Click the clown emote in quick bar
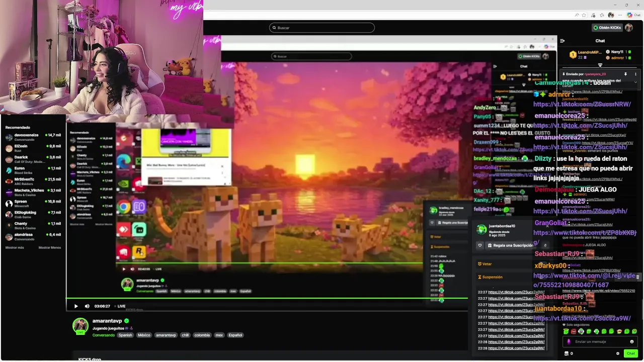Viewport: 644px width, 362px height. pos(581,331)
